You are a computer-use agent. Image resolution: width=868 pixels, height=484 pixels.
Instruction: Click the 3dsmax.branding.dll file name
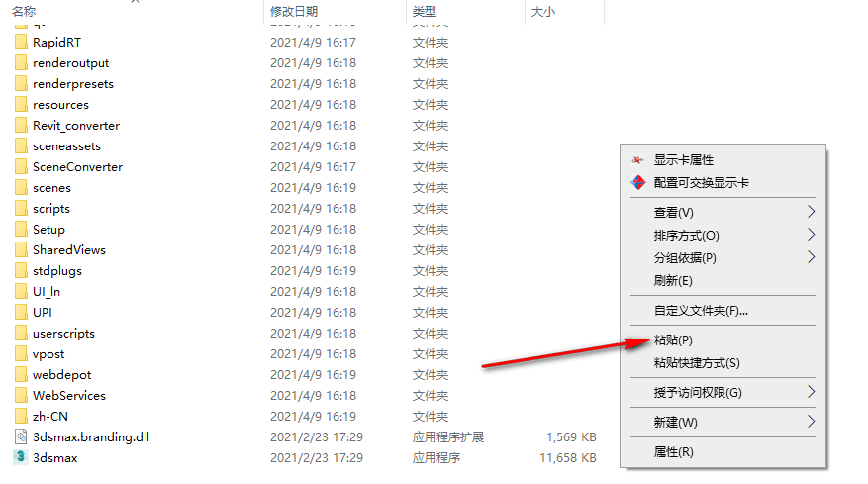[x=91, y=436]
